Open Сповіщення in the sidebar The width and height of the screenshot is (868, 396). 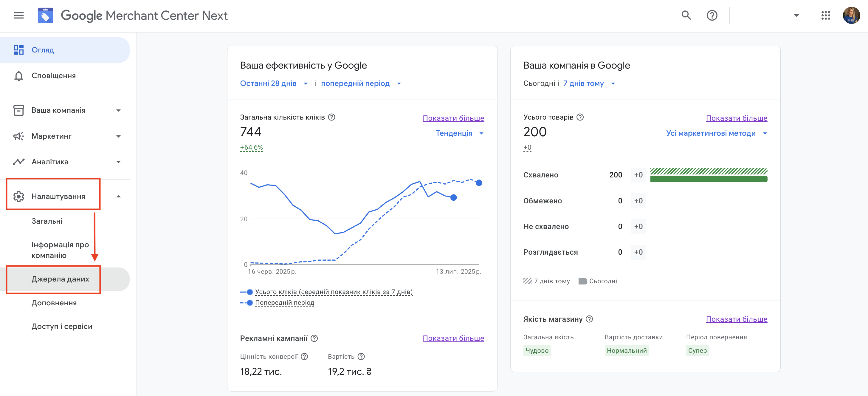(65, 76)
